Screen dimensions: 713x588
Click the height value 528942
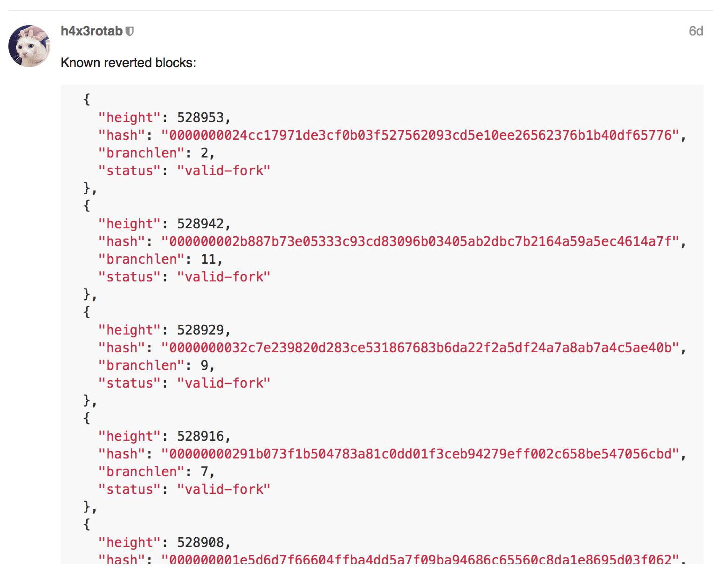[x=200, y=224]
